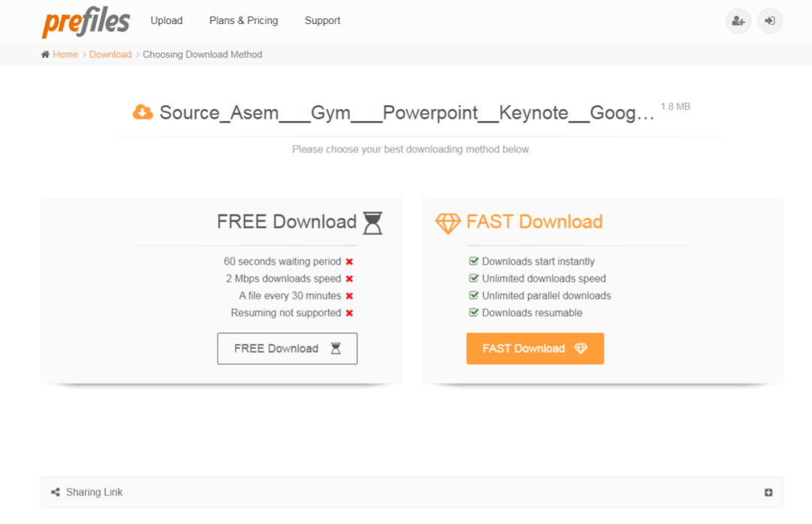Click 'Choosing Download Method' breadcrumb text
This screenshot has width=812, height=524.
pyautogui.click(x=202, y=54)
